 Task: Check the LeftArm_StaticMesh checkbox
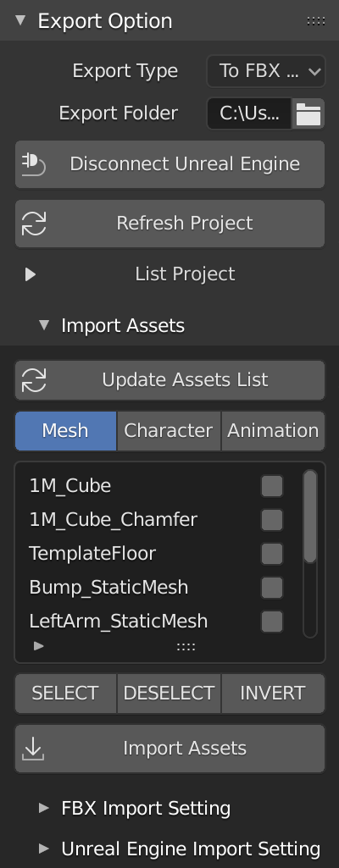pyautogui.click(x=272, y=622)
